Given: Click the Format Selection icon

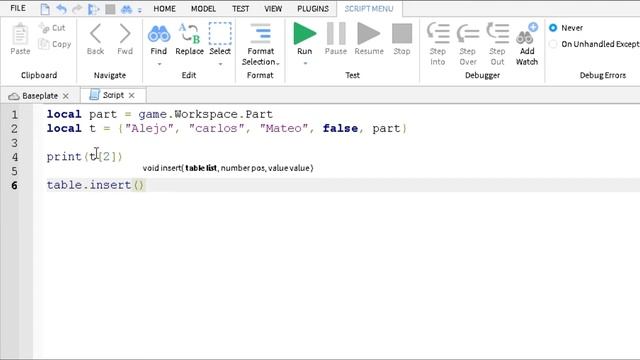Looking at the screenshot, I should 260,33.
